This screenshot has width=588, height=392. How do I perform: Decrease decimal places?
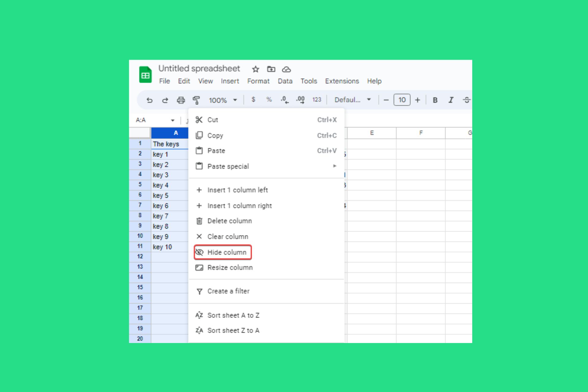tap(285, 100)
